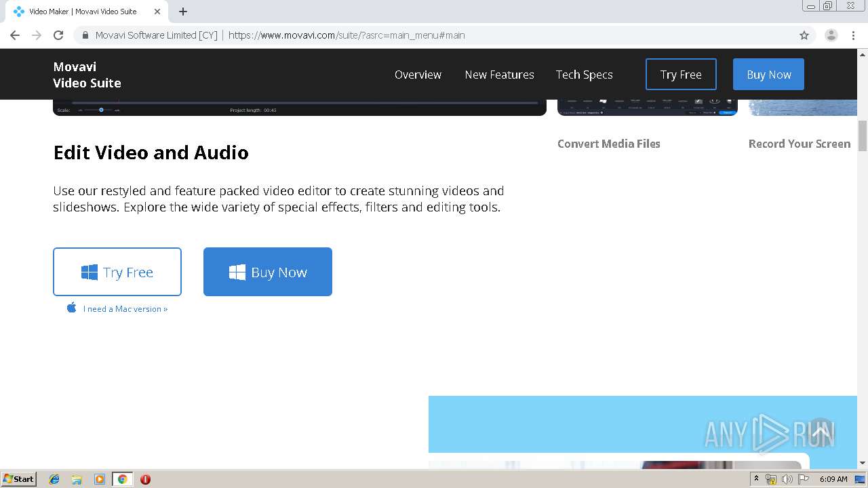Click the red Opera taskbar icon
Viewport: 868px width, 488px height.
coord(145,479)
